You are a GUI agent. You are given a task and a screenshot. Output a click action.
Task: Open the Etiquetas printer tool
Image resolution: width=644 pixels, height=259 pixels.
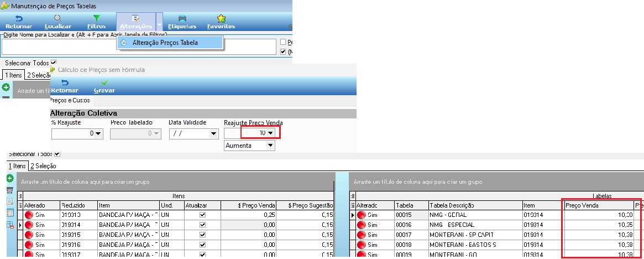point(182,22)
